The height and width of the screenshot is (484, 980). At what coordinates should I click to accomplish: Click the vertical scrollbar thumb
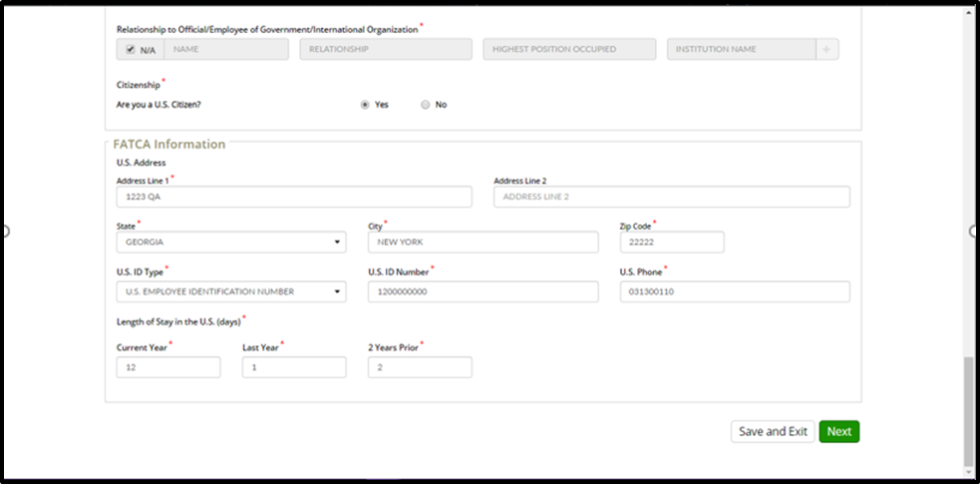click(969, 411)
